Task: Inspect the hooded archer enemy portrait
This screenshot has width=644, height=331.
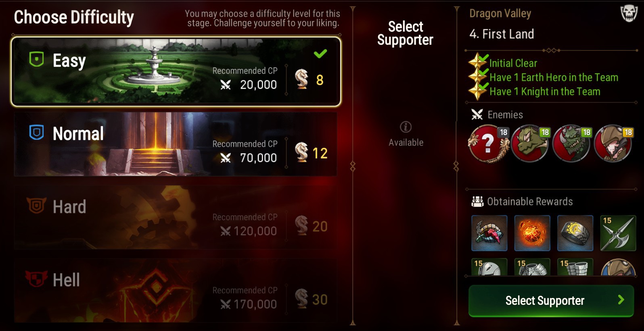Action: coord(613,144)
